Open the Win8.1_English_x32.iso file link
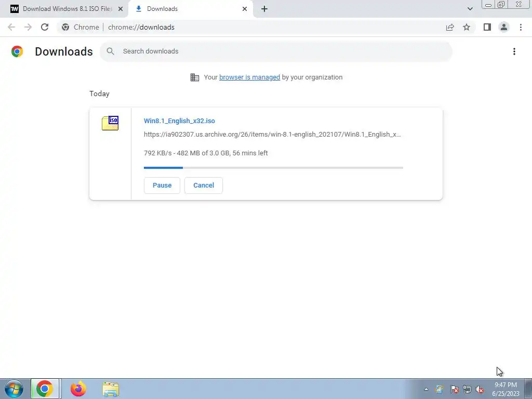Image resolution: width=532 pixels, height=399 pixels. click(x=179, y=121)
